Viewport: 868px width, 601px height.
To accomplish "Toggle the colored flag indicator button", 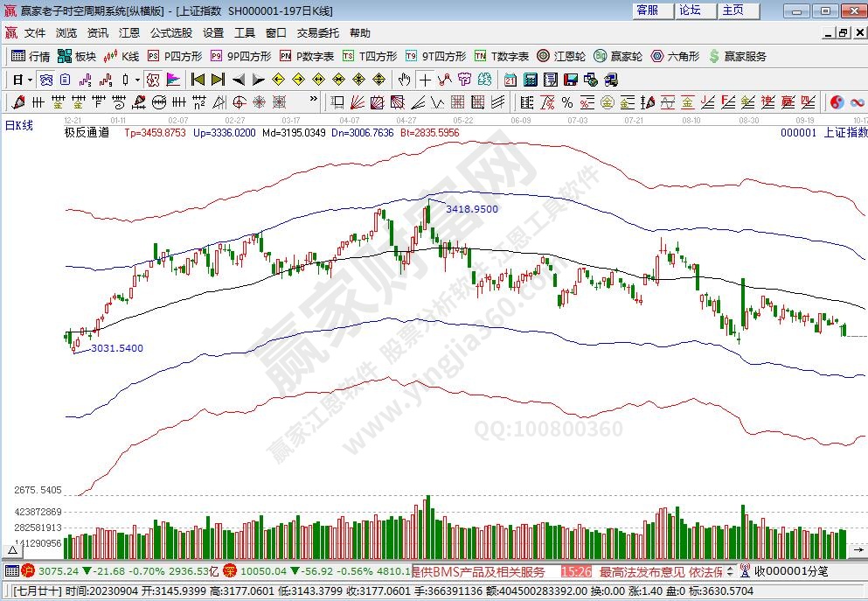I will click(x=172, y=79).
